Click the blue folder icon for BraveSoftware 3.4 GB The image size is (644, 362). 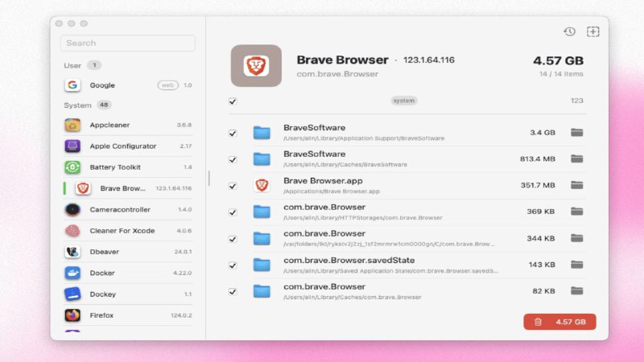coord(262,133)
